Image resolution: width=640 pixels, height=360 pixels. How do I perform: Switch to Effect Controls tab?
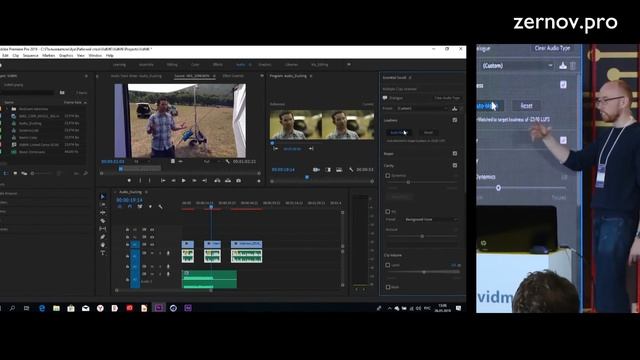point(233,76)
